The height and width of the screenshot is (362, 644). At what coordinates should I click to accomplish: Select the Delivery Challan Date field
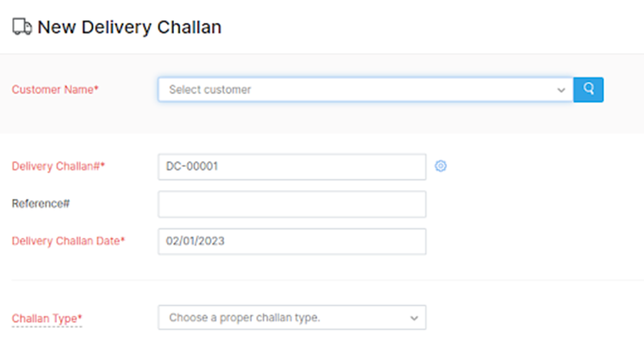pyautogui.click(x=292, y=241)
